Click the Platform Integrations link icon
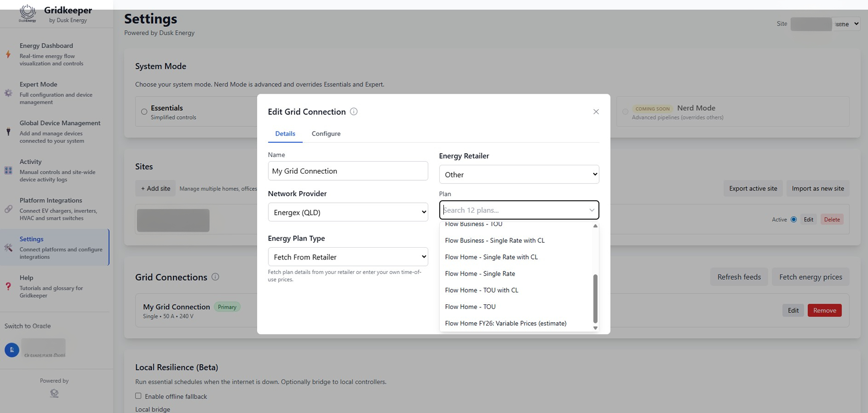 tap(8, 209)
